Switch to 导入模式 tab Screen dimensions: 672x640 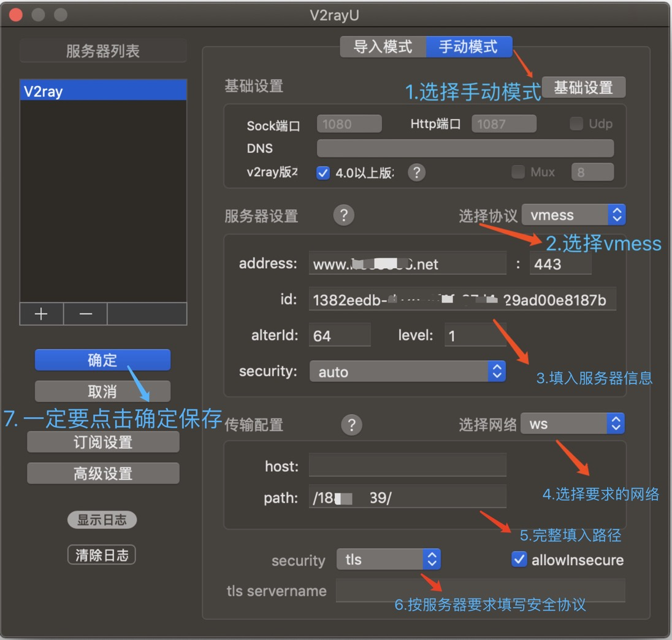[x=383, y=47]
